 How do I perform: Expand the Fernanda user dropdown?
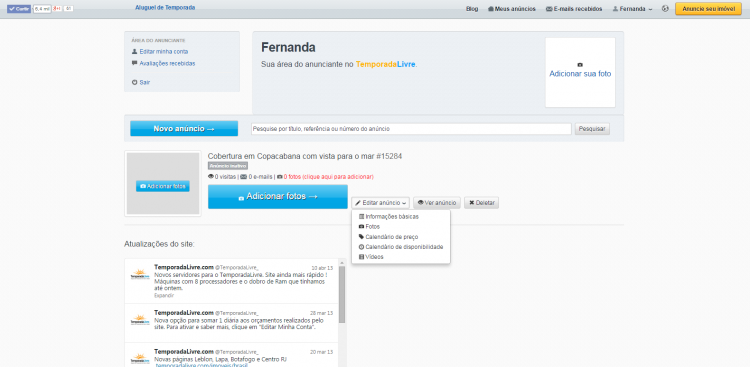632,9
